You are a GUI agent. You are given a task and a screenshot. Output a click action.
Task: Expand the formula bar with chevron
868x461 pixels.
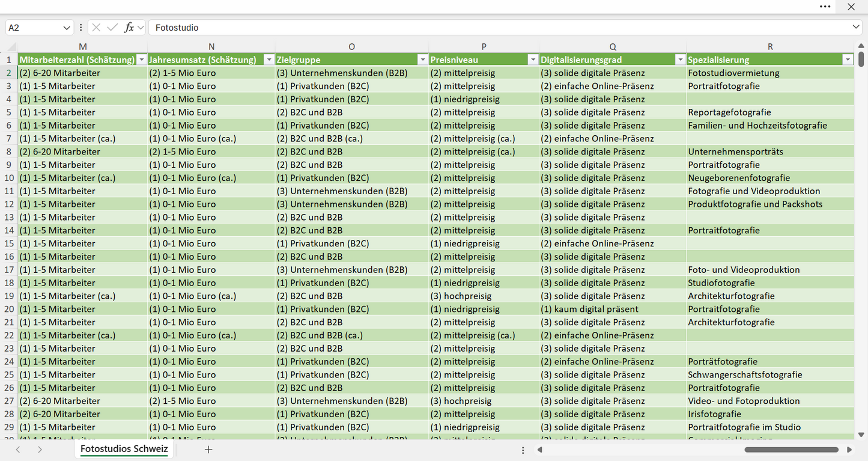click(x=856, y=28)
